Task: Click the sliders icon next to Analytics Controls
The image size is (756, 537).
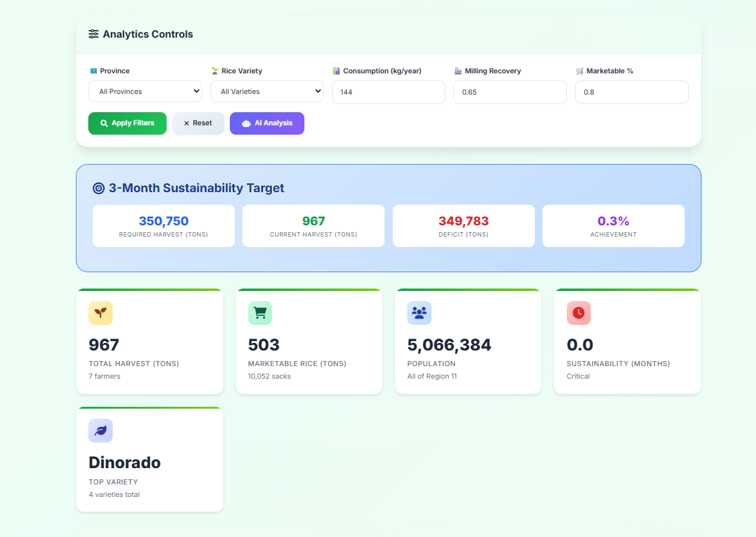Action: pyautogui.click(x=93, y=34)
